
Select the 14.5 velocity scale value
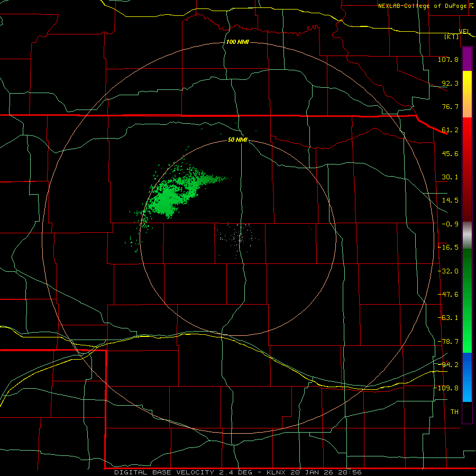coord(450,200)
